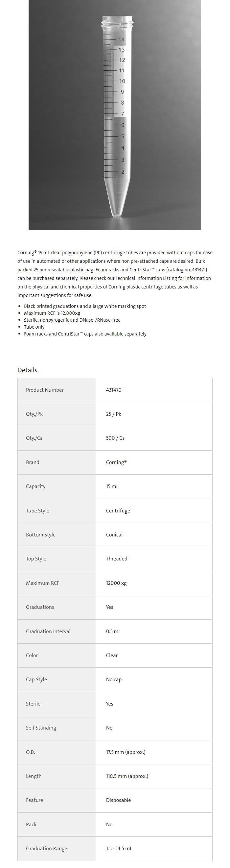This screenshot has height=868, width=230.
Task: Click the Color value Clear
Action: 112,656
